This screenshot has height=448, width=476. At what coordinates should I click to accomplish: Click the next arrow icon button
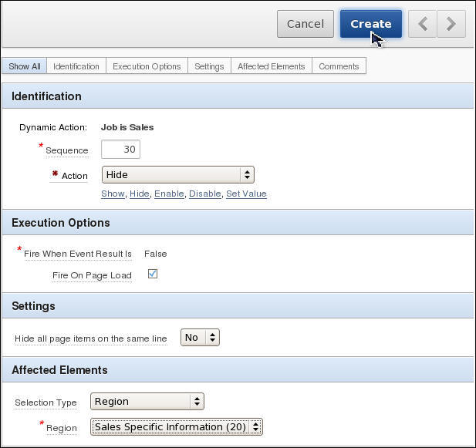pos(451,24)
